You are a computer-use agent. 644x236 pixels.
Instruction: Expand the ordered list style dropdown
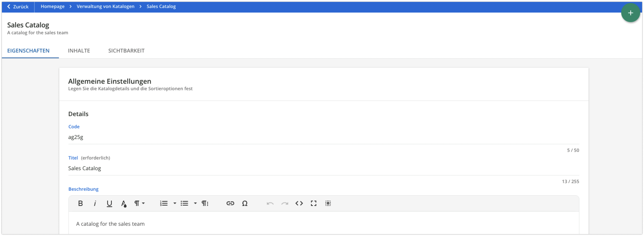175,203
